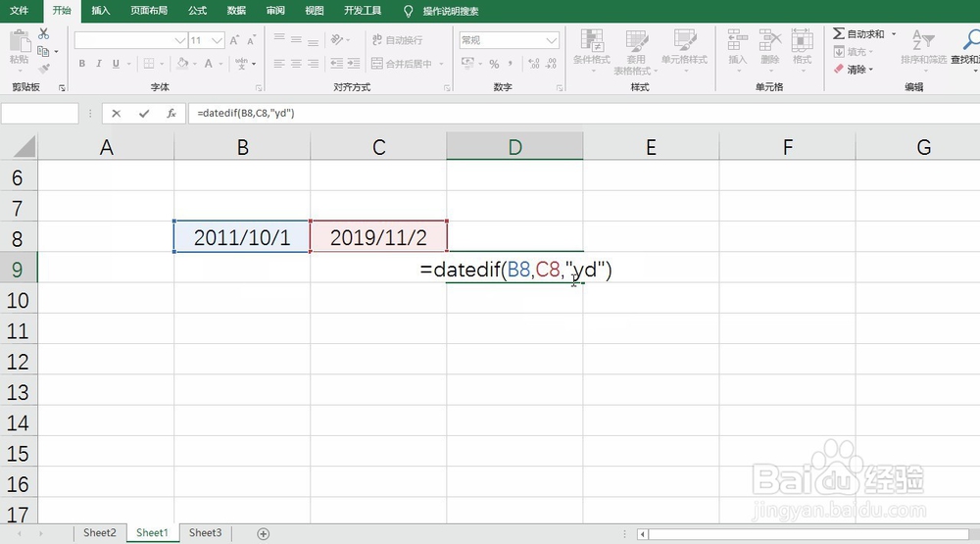Click the decrease indent icon
This screenshot has height=544, width=980.
[336, 63]
